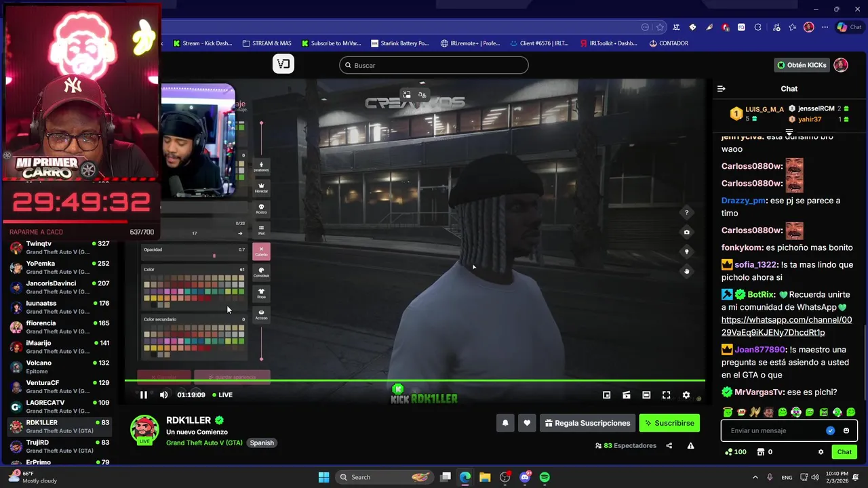Open the Windows Start menu

point(323,477)
